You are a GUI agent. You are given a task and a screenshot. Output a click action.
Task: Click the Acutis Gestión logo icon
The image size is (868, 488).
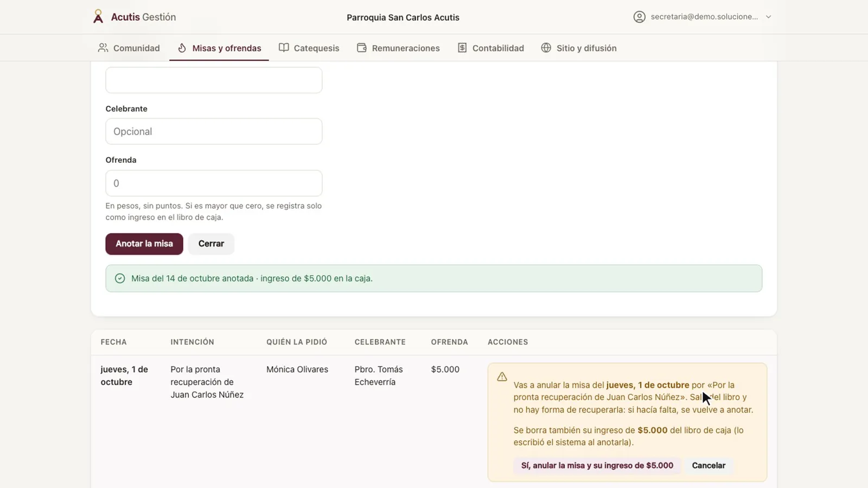coord(98,17)
